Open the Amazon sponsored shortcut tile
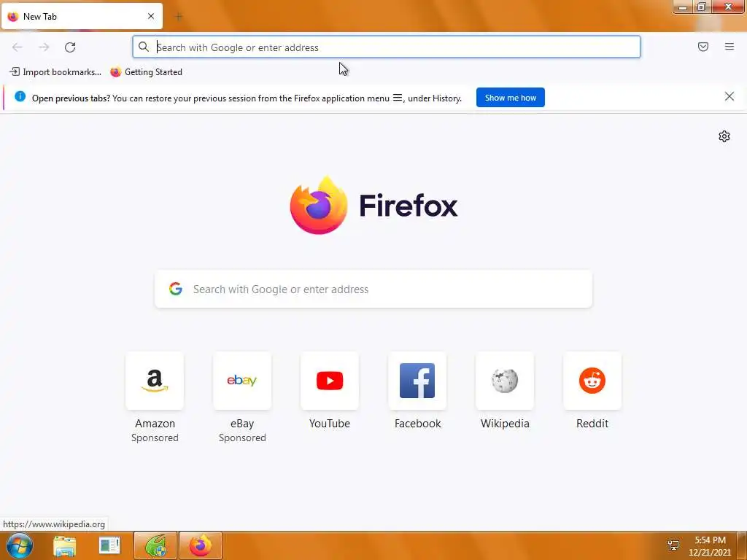Screen dimensions: 747x560 click(x=155, y=381)
